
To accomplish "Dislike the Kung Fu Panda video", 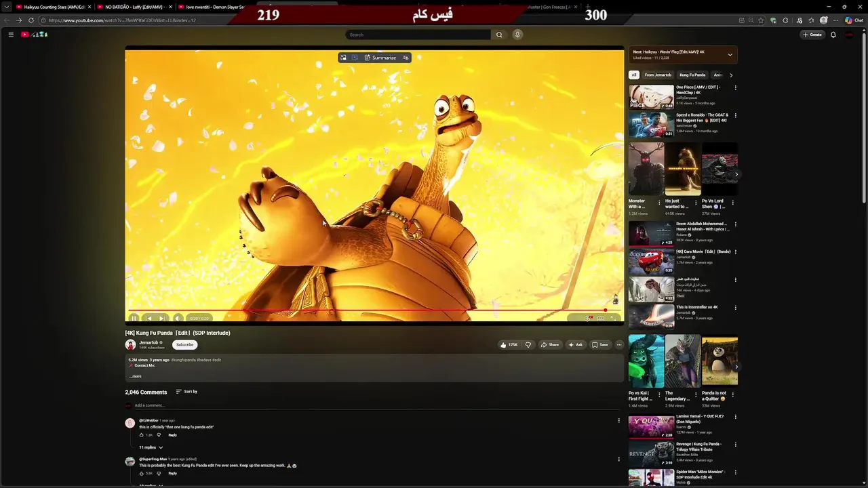I will (528, 345).
